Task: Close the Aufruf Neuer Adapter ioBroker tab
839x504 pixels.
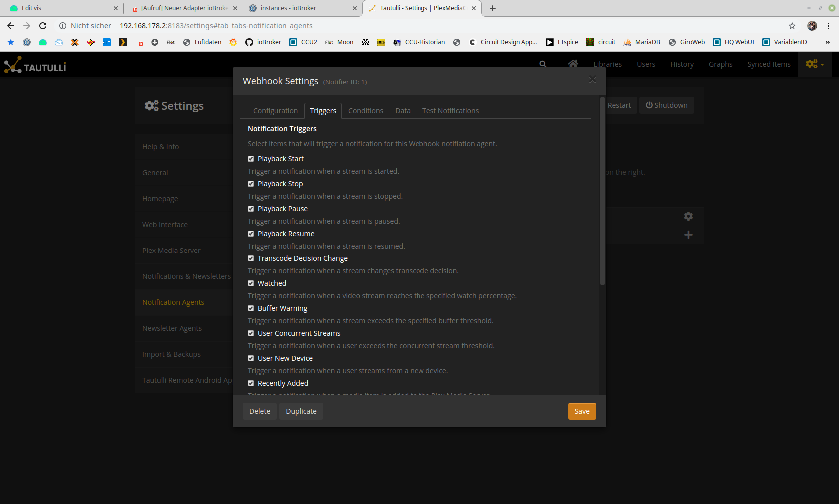Action: tap(235, 8)
